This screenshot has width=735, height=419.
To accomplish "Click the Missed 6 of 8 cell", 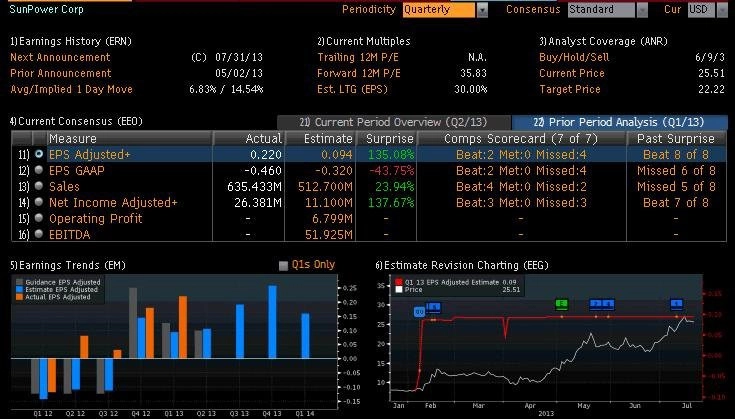I will [676, 171].
